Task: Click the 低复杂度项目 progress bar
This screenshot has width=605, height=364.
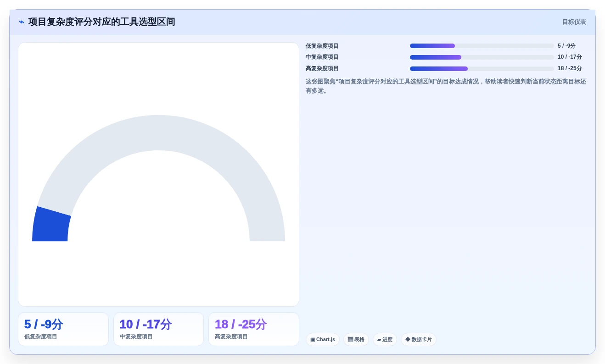Action: click(x=482, y=46)
